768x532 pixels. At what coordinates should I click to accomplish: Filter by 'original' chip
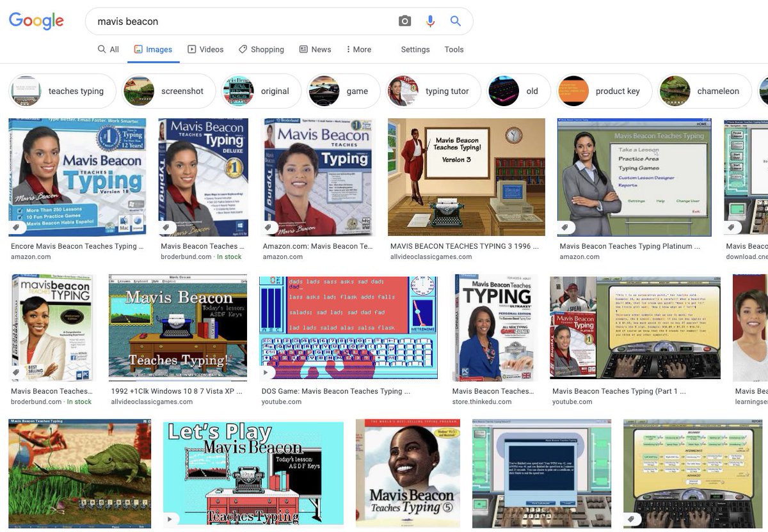point(260,91)
